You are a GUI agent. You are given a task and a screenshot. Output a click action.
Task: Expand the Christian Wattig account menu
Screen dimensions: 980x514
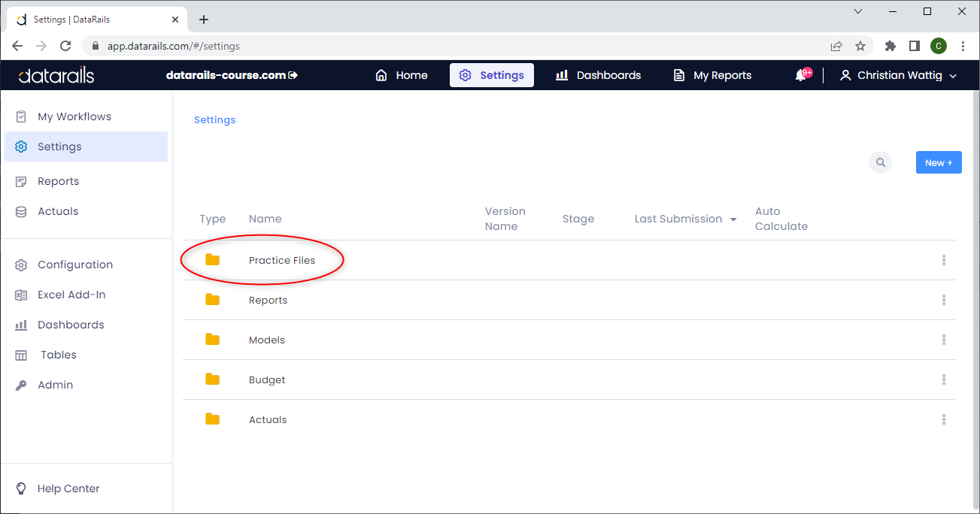(x=897, y=75)
